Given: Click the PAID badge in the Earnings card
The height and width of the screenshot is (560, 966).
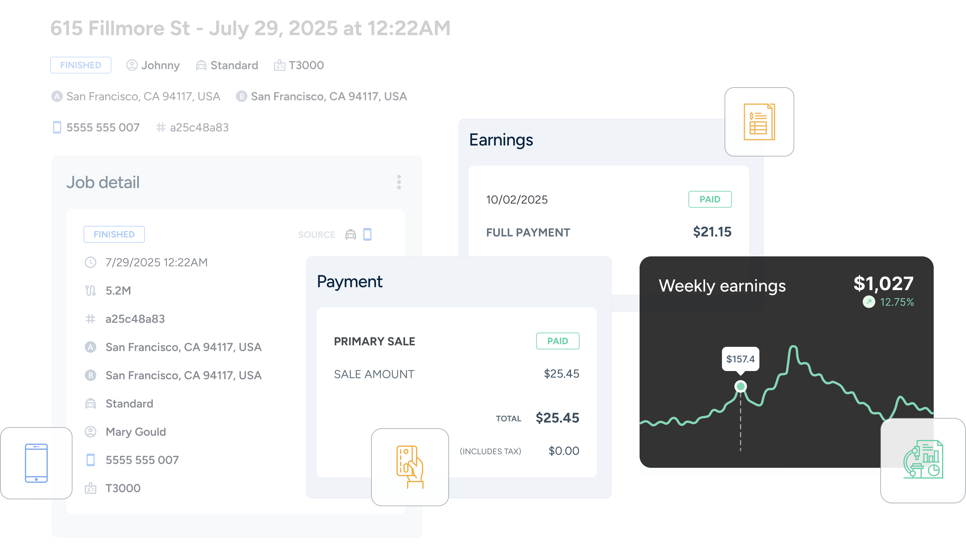Looking at the screenshot, I should [x=710, y=199].
